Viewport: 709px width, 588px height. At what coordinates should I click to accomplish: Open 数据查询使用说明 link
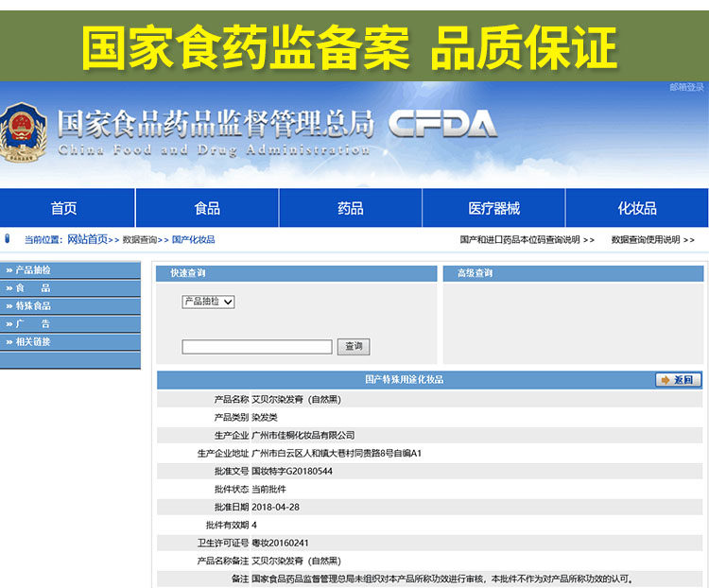pos(652,240)
